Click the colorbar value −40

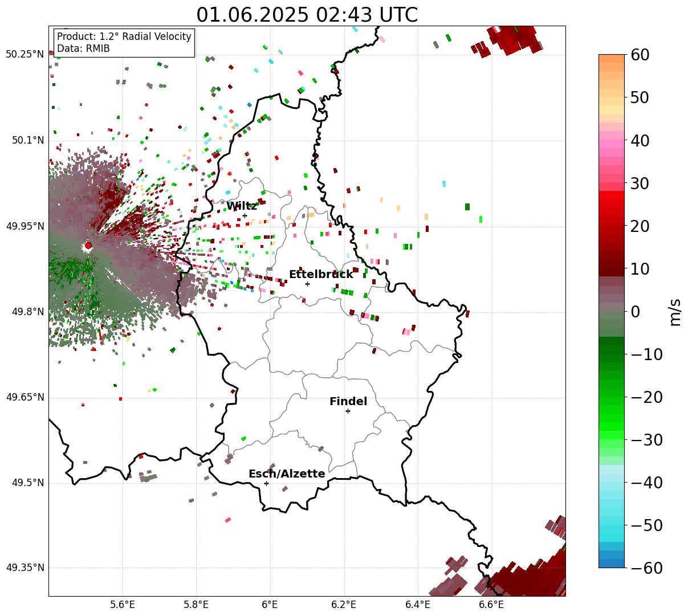tap(646, 483)
